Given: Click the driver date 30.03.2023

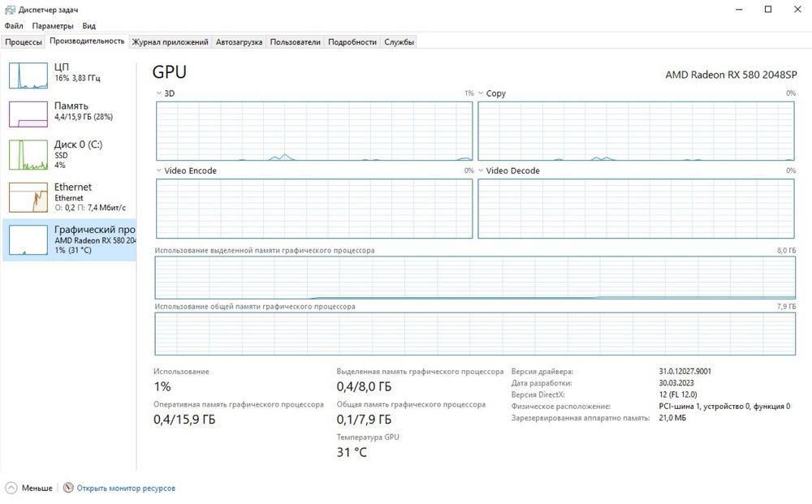Looking at the screenshot, I should [x=676, y=383].
